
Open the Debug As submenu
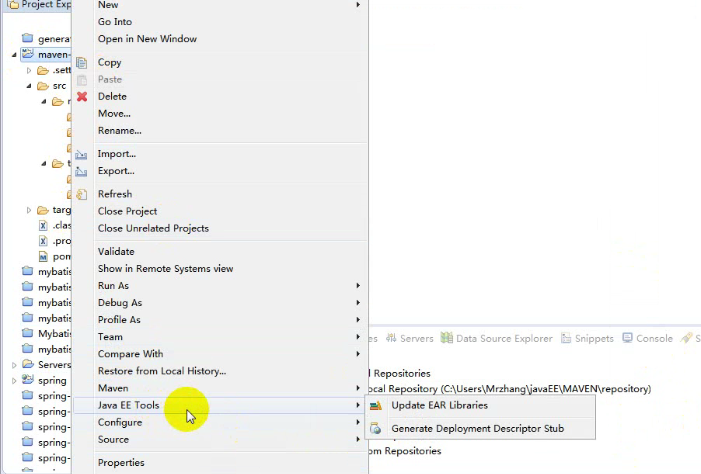tap(220, 303)
